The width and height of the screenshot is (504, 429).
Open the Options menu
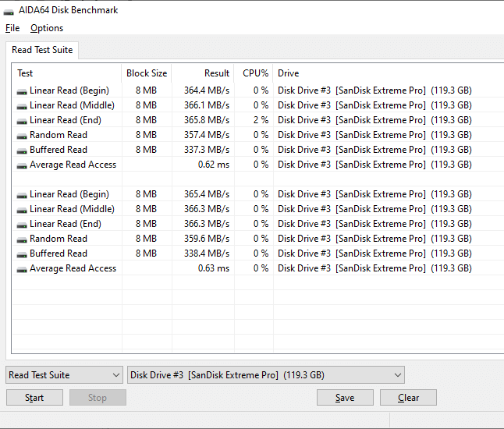tap(47, 28)
